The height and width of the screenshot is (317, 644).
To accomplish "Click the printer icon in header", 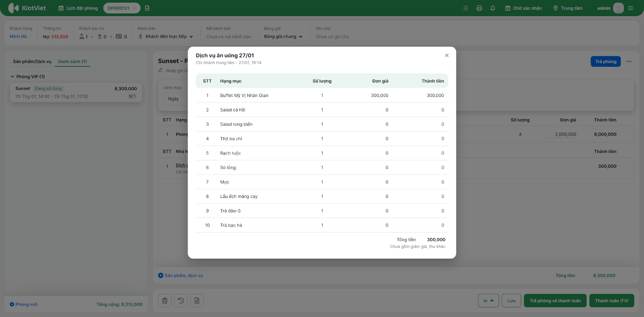I will tap(479, 8).
